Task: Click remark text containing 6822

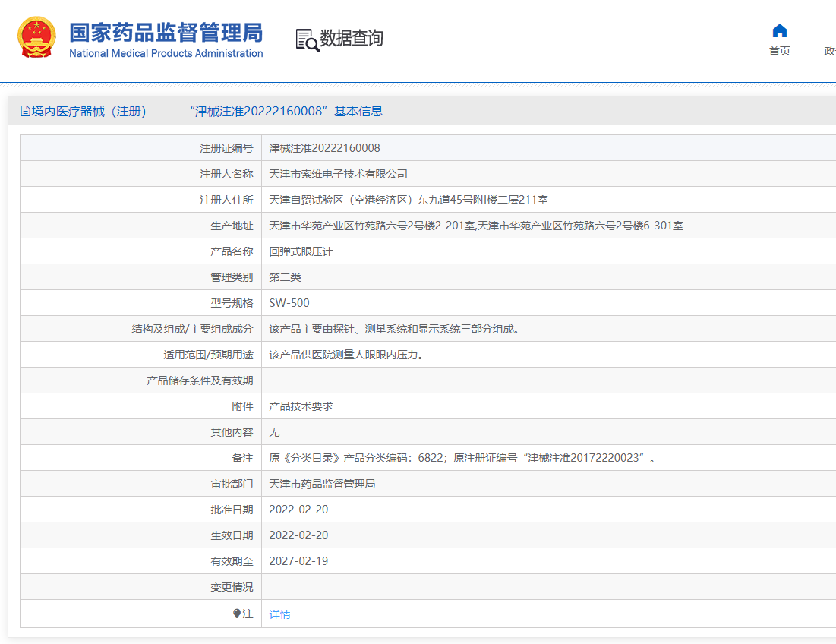Action: tap(462, 458)
